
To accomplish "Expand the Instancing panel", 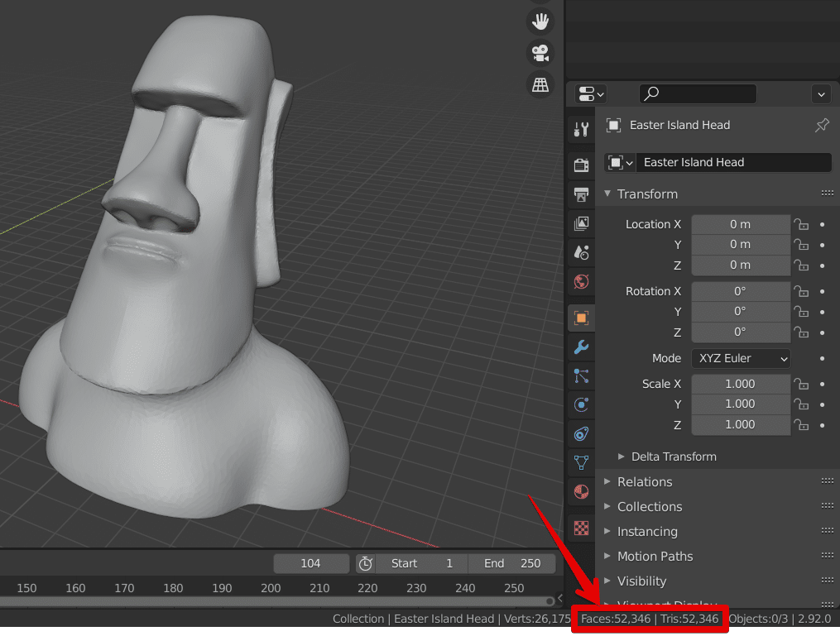I will 607,531.
